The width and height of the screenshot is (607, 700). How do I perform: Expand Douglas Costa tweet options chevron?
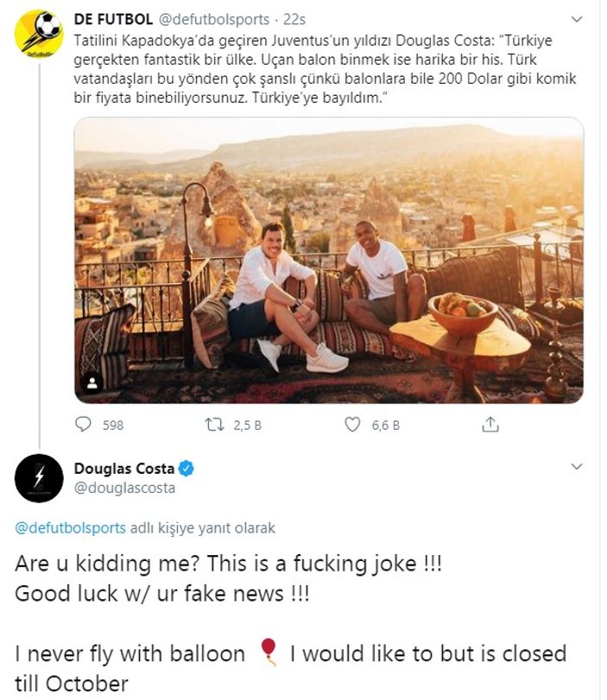(x=577, y=467)
